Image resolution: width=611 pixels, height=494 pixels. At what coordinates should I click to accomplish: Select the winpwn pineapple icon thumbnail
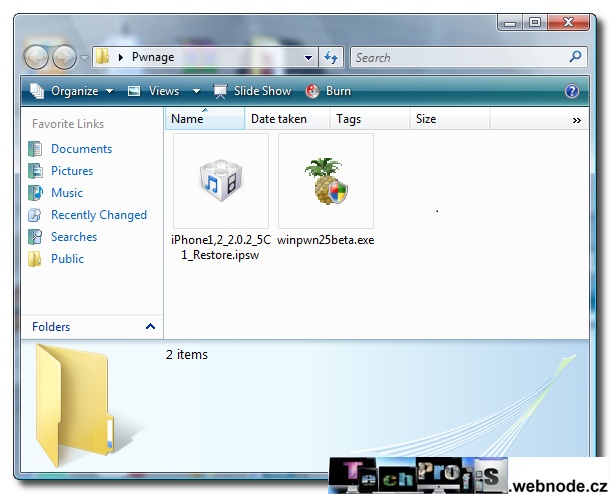[326, 181]
